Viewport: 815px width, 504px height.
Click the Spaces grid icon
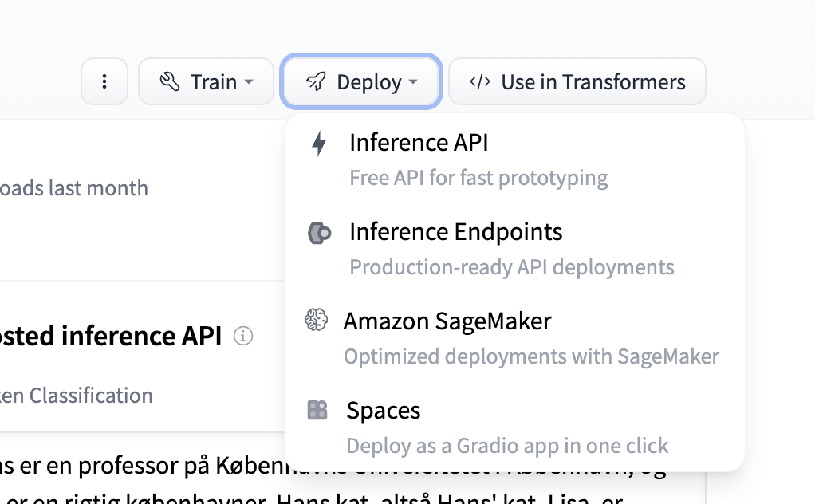coord(317,411)
